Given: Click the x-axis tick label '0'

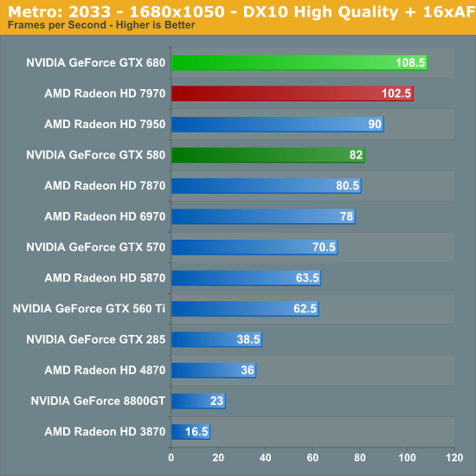Looking at the screenshot, I should pyautogui.click(x=170, y=458).
